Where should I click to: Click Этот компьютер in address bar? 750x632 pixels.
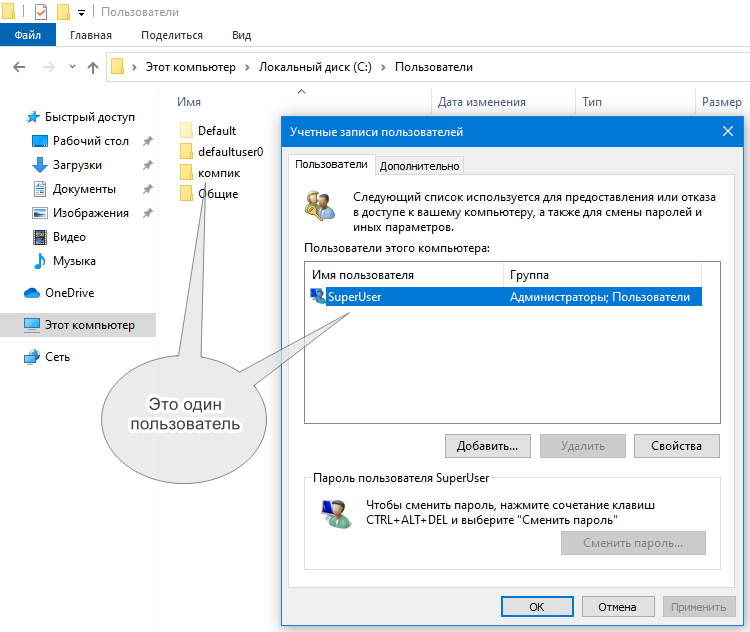point(190,67)
